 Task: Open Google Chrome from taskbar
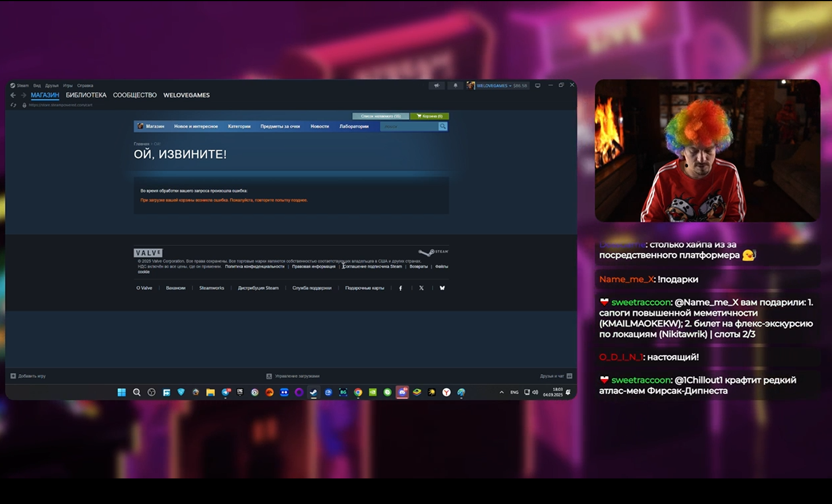click(x=358, y=392)
